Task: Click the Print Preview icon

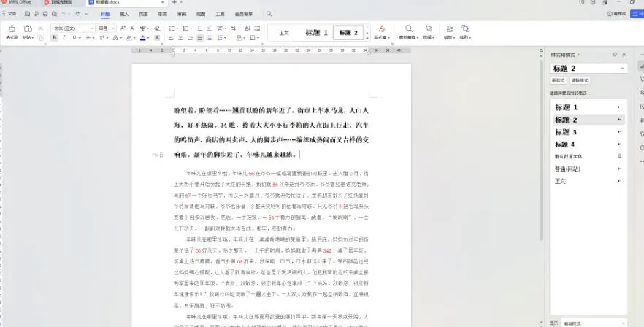Action: click(55, 14)
